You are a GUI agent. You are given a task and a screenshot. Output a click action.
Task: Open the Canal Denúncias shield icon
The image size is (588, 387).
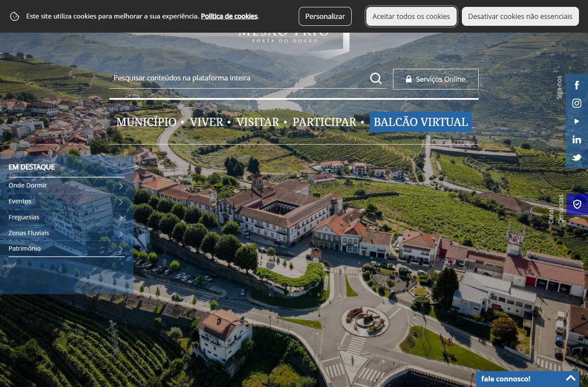(577, 204)
